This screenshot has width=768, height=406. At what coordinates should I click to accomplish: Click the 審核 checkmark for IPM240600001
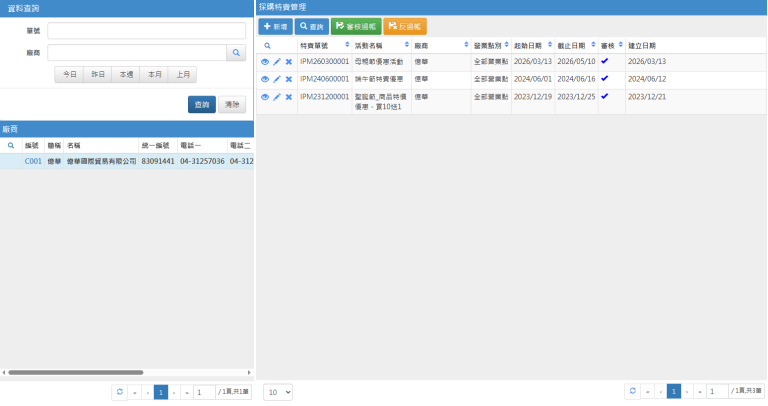pos(604,79)
